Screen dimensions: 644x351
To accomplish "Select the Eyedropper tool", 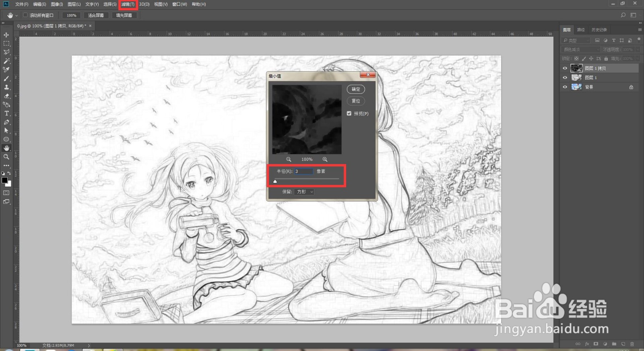I will tap(6, 70).
